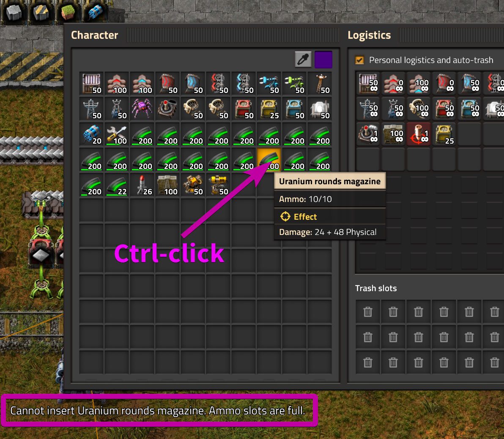Click the stone wall stack of 100
This screenshot has width=504, height=439.
[x=167, y=185]
